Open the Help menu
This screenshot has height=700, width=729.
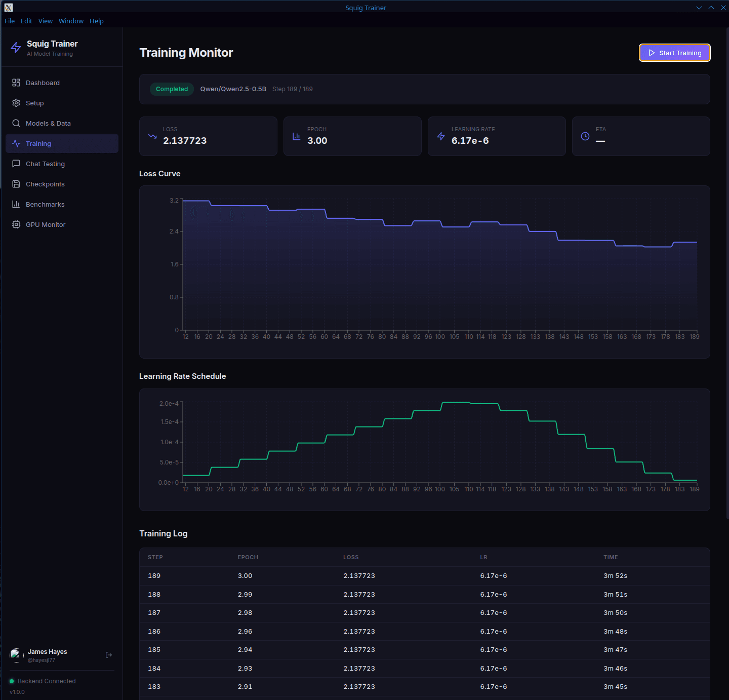[x=97, y=21]
